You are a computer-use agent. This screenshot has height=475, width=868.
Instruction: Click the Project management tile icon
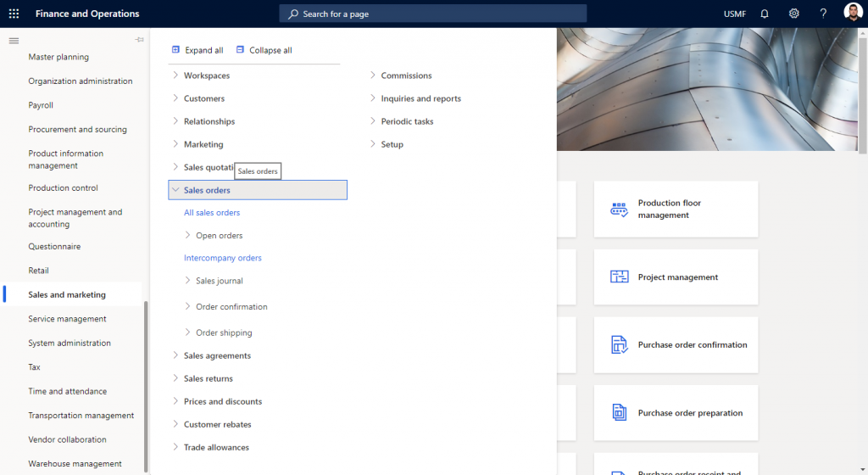pyautogui.click(x=619, y=277)
